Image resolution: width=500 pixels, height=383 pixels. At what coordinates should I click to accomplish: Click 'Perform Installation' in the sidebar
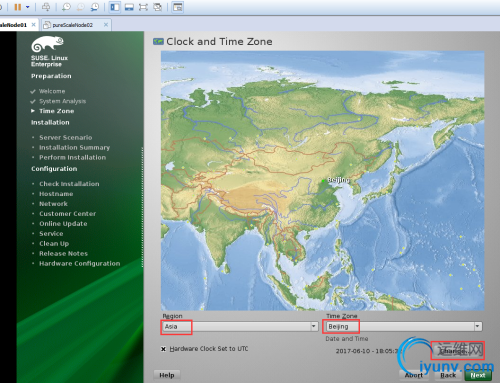(72, 157)
